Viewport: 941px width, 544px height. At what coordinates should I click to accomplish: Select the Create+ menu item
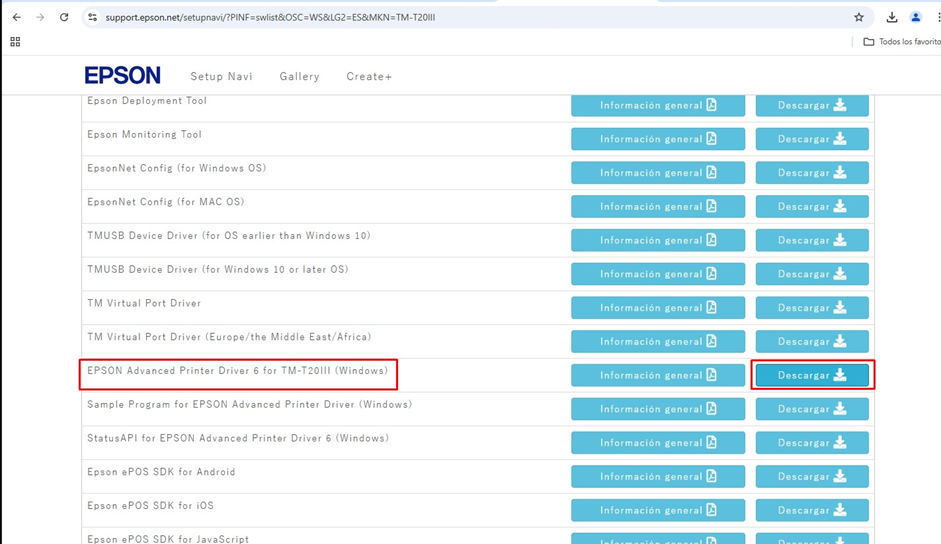tap(369, 76)
